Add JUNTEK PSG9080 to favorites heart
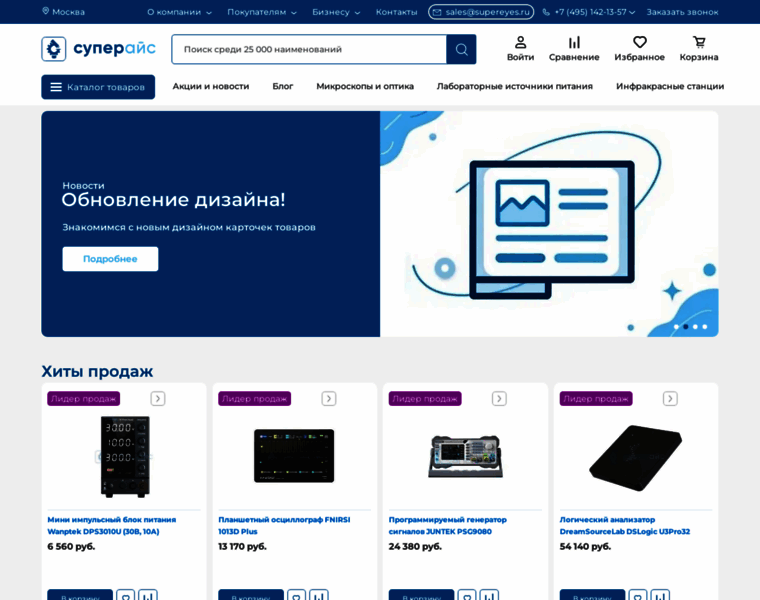The image size is (760, 600). (467, 595)
